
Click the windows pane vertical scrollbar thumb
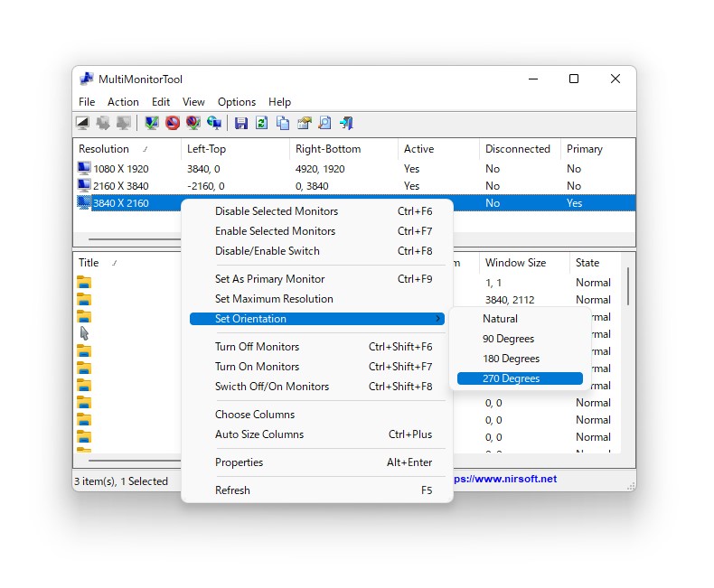coord(628,286)
